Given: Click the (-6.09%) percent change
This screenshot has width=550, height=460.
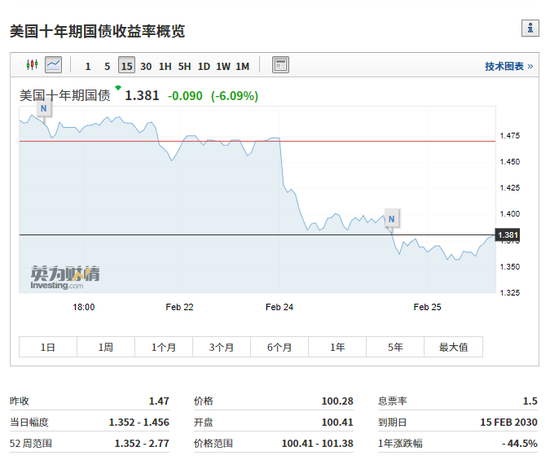Looking at the screenshot, I should tap(235, 96).
